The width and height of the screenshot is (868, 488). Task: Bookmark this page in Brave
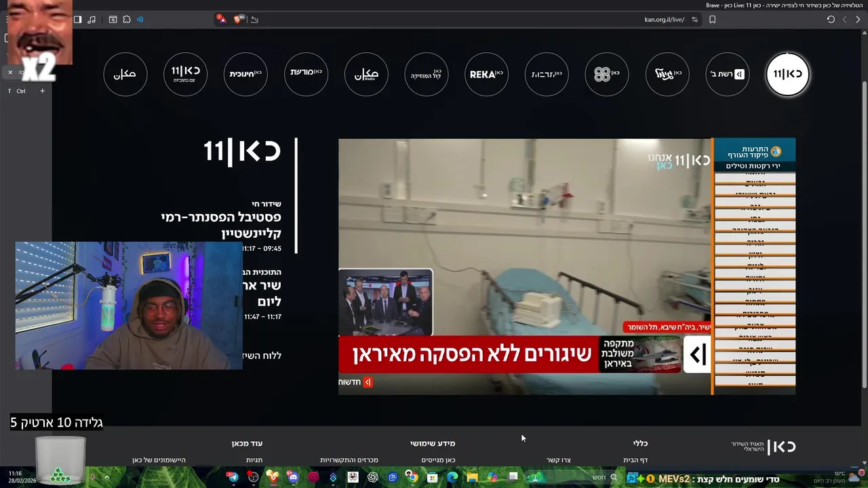712,20
